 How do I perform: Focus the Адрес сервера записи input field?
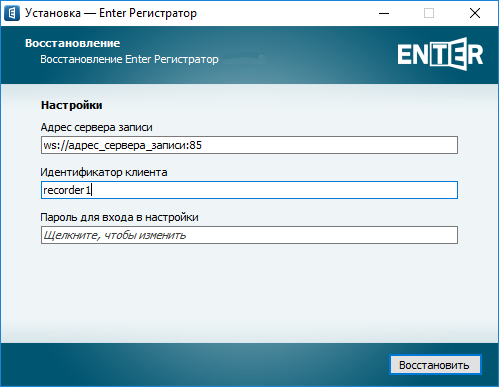[249, 145]
